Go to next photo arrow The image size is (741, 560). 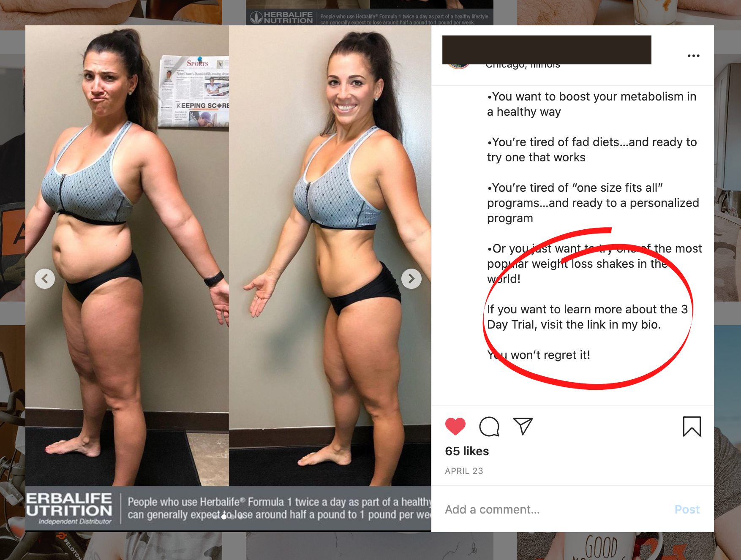(x=411, y=279)
